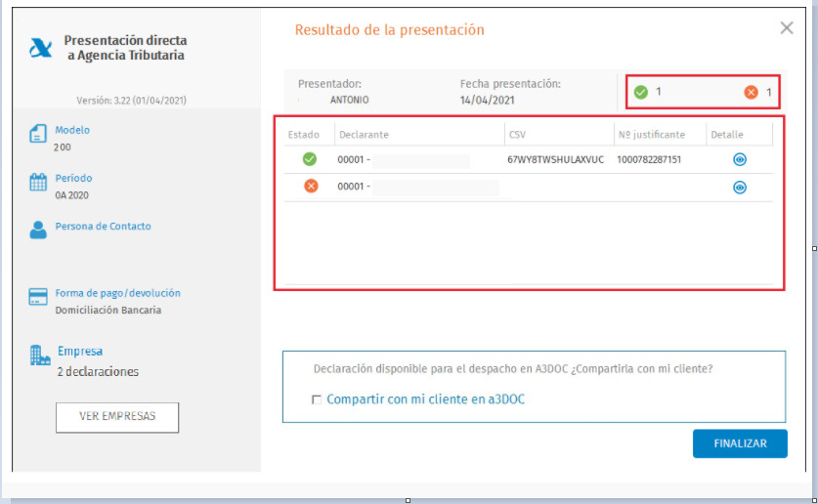Image resolution: width=818 pixels, height=504 pixels.
Task: Open the VER EMPRESAS button
Action: (x=117, y=416)
